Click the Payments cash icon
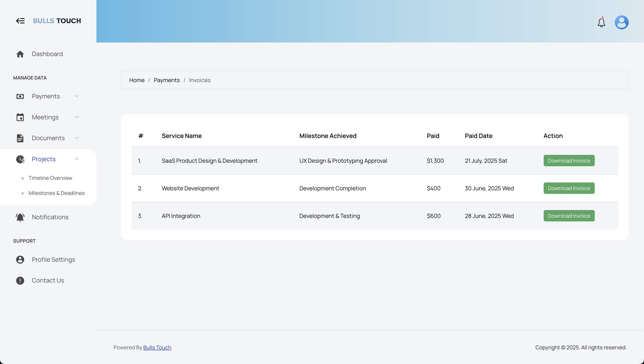Screen dimensions: 644x364 tap(20, 97)
